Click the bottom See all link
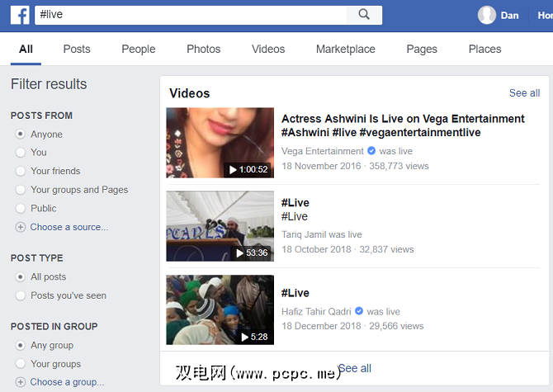The image size is (553, 392). (x=355, y=368)
